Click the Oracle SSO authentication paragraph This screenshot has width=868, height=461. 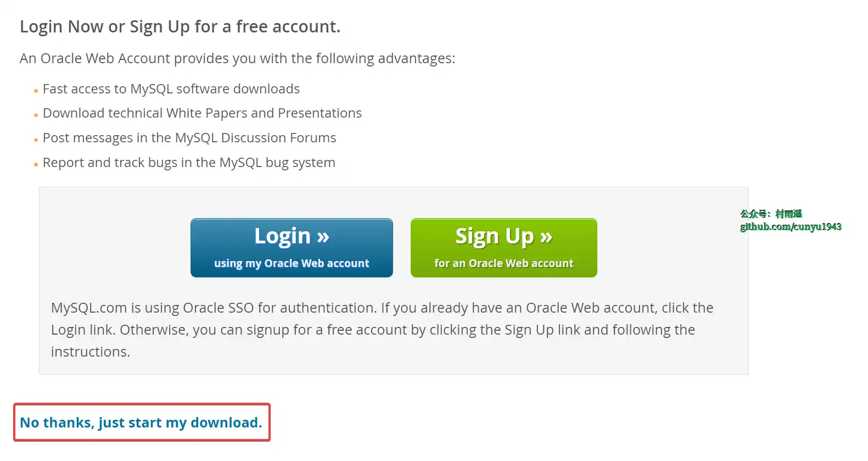(382, 330)
